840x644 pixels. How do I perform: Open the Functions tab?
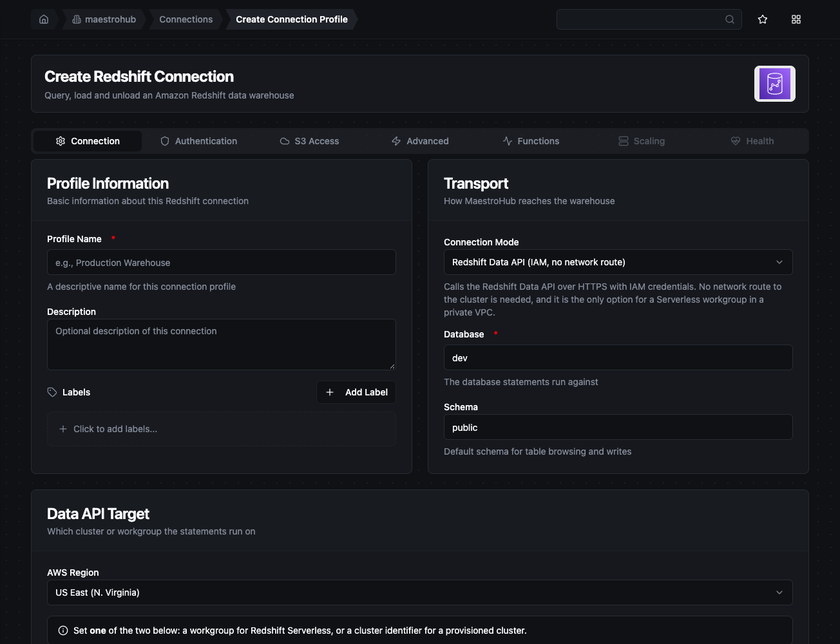point(531,141)
